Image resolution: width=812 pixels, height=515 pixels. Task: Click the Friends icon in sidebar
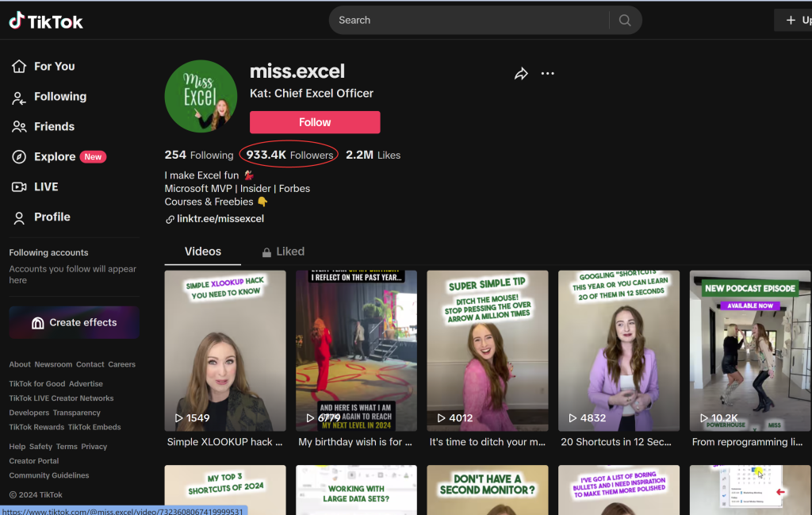(19, 126)
